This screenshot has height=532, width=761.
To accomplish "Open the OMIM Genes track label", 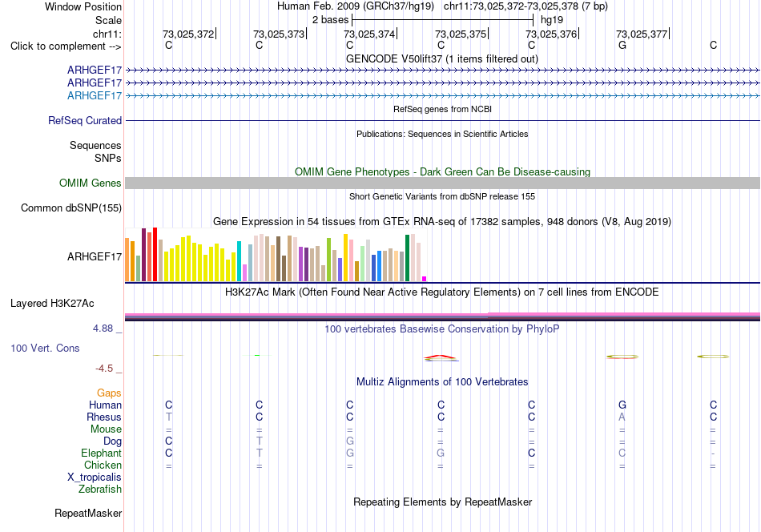I will 90,183.
